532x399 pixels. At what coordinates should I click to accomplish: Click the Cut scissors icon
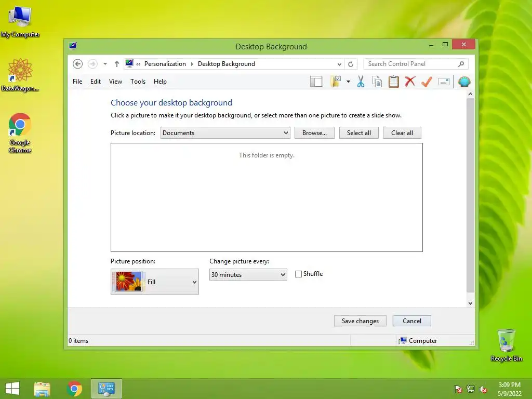click(x=361, y=82)
